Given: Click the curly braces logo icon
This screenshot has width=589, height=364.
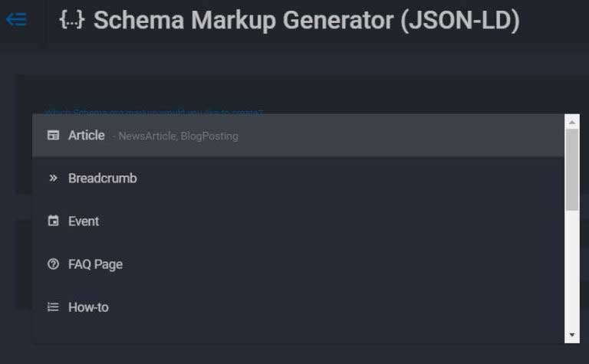Looking at the screenshot, I should (72, 19).
